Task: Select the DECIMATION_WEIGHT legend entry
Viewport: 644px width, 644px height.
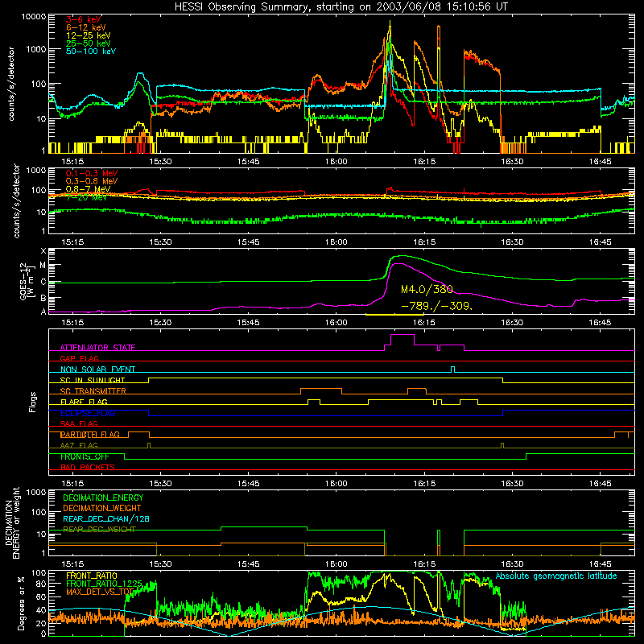Action: pos(102,508)
